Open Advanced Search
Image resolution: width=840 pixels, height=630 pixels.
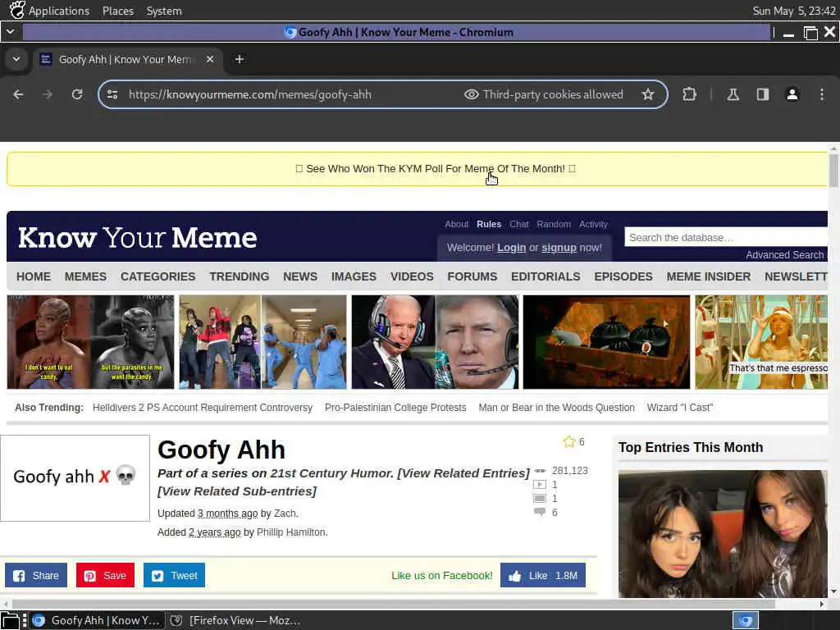pyautogui.click(x=785, y=255)
